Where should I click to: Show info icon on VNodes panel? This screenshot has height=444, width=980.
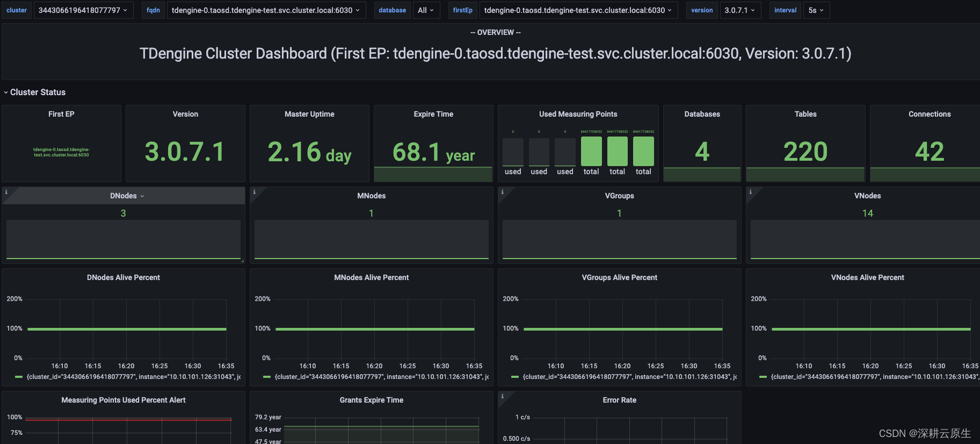(x=750, y=191)
